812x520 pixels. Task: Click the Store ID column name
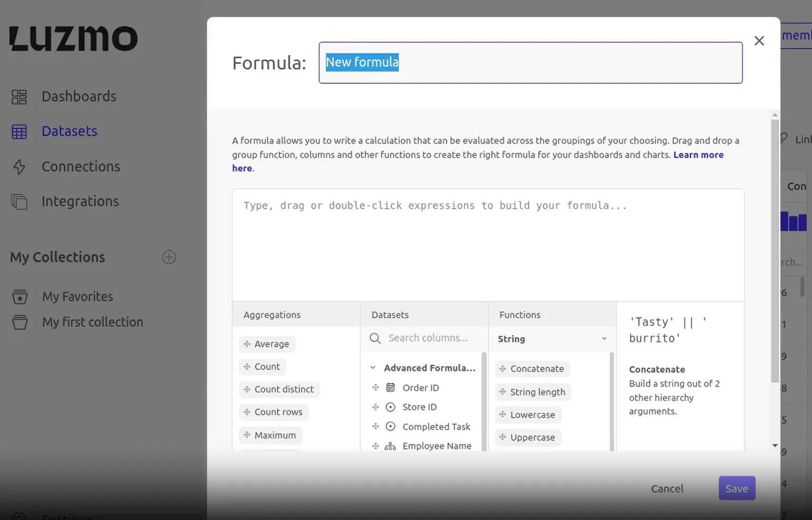[419, 407]
